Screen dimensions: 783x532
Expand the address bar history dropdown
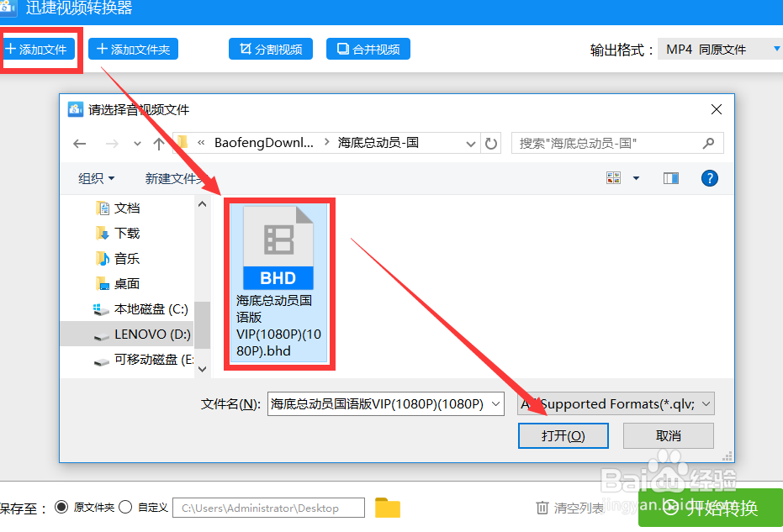tap(470, 144)
